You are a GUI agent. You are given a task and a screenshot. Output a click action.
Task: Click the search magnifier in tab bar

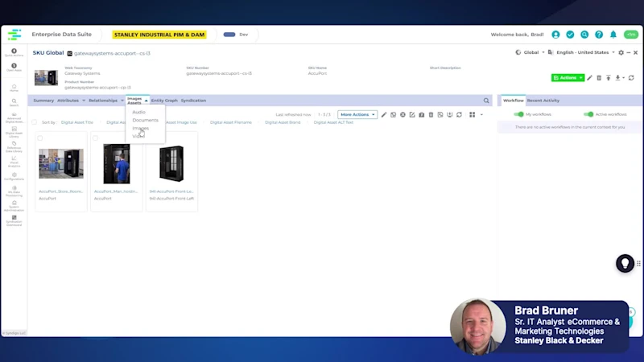click(x=486, y=101)
